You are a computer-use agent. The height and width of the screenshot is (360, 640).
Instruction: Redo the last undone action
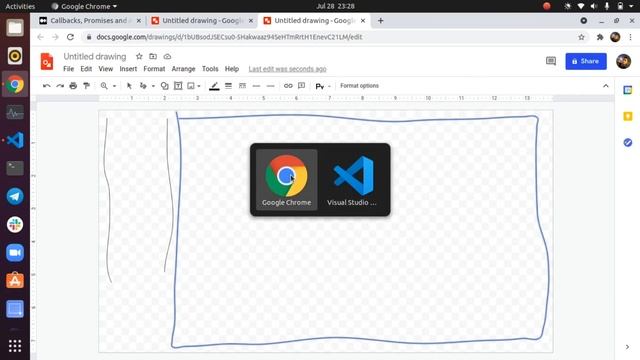coord(60,86)
